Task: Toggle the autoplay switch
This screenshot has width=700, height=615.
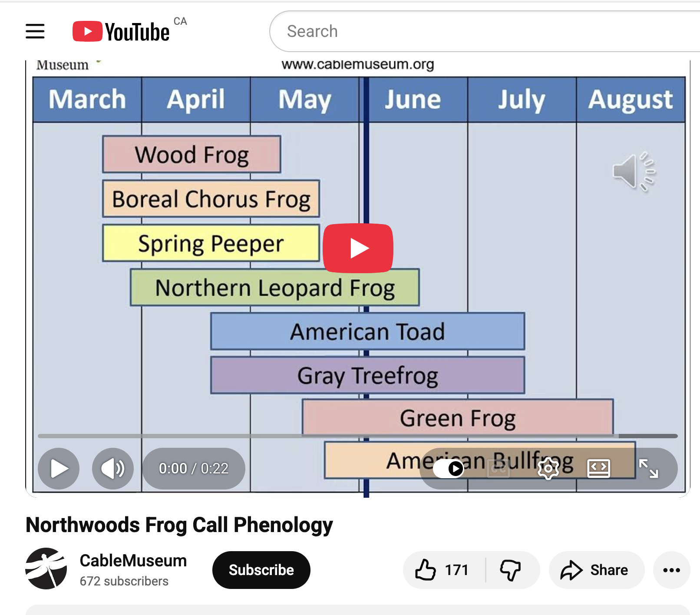Action: tap(449, 469)
